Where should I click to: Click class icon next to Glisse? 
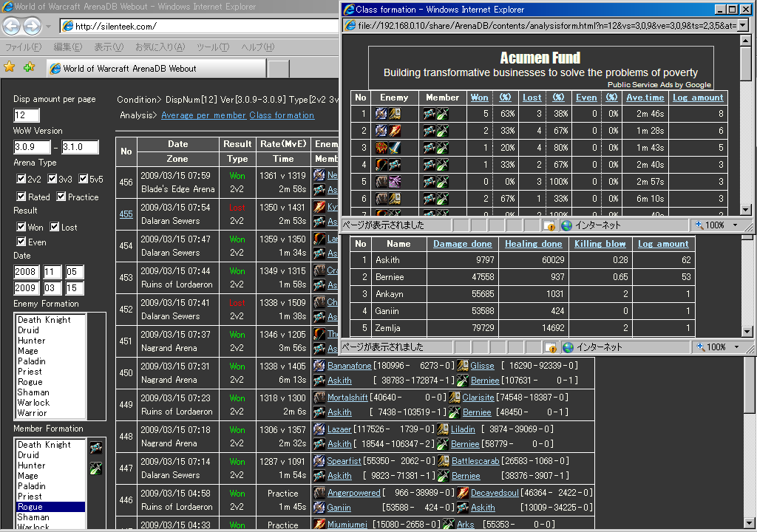point(463,366)
